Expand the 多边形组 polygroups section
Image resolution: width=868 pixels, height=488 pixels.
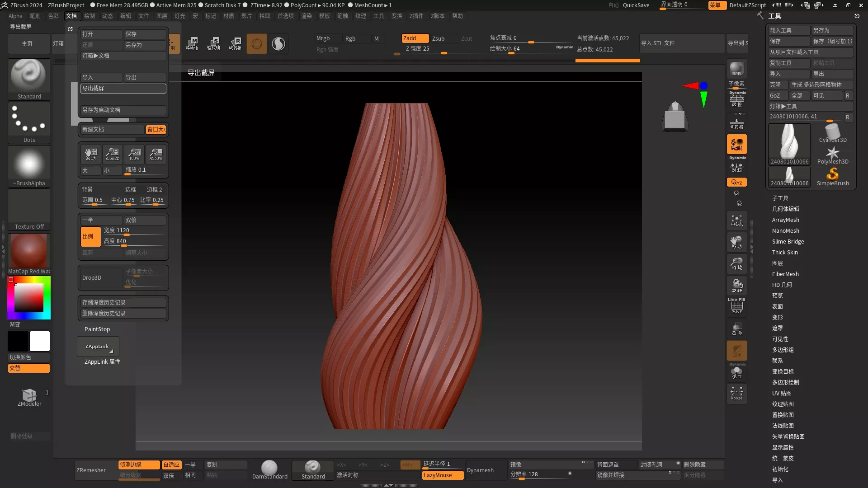tap(783, 350)
